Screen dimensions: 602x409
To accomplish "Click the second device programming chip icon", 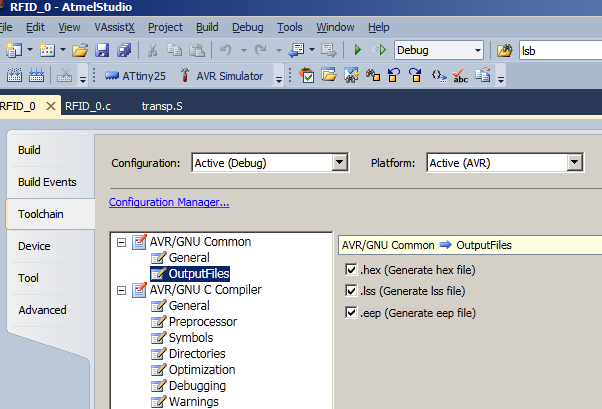I will click(36, 75).
